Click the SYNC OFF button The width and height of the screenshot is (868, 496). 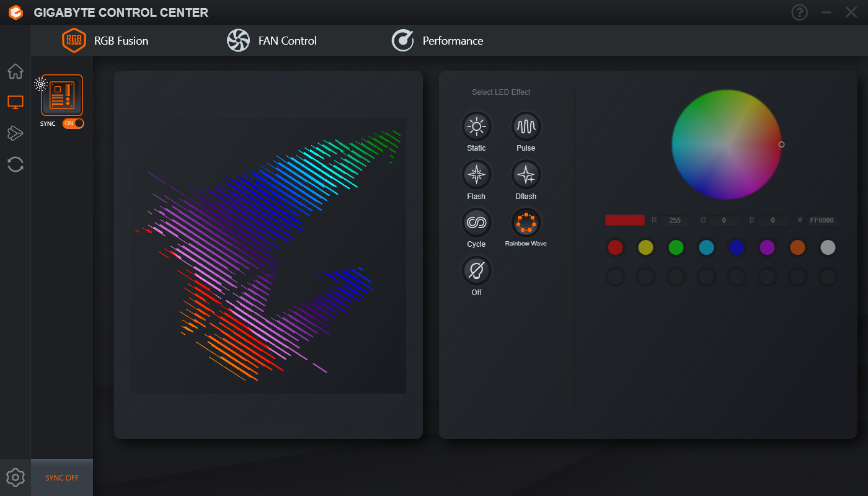click(62, 477)
